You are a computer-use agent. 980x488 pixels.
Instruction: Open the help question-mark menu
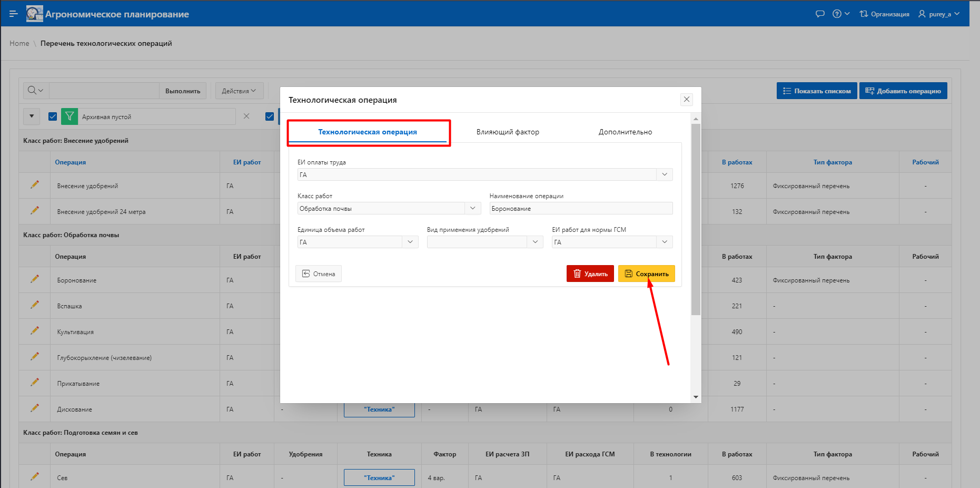coord(841,14)
